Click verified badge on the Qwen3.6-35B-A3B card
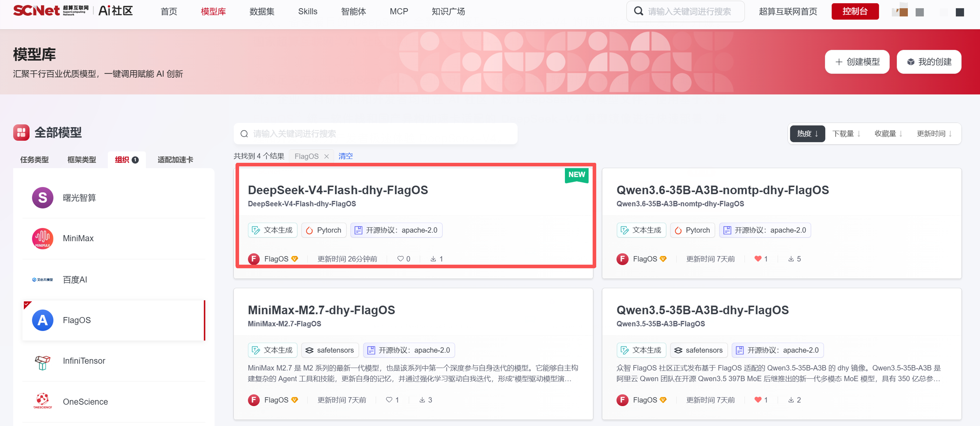Image resolution: width=980 pixels, height=426 pixels. tap(663, 259)
